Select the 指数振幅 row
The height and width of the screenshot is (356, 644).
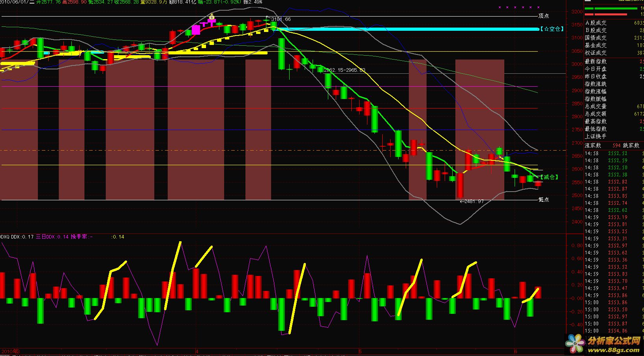click(x=614, y=99)
